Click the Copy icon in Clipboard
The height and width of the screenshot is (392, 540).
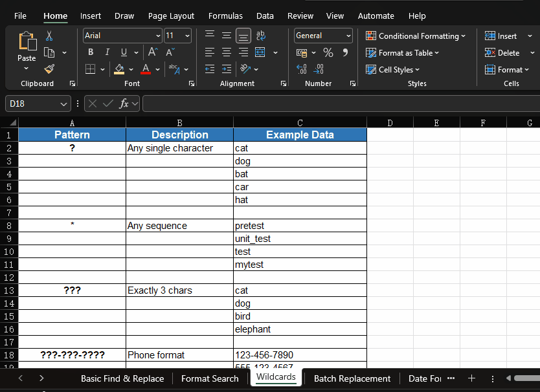pos(49,52)
